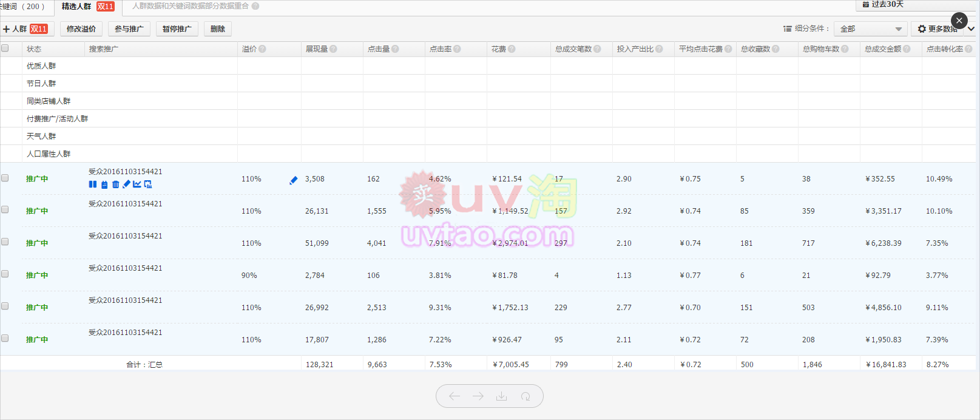Screen dimensions: 980x420
Task: Click help icon next to 平均点击花费 header
Action: (728, 49)
